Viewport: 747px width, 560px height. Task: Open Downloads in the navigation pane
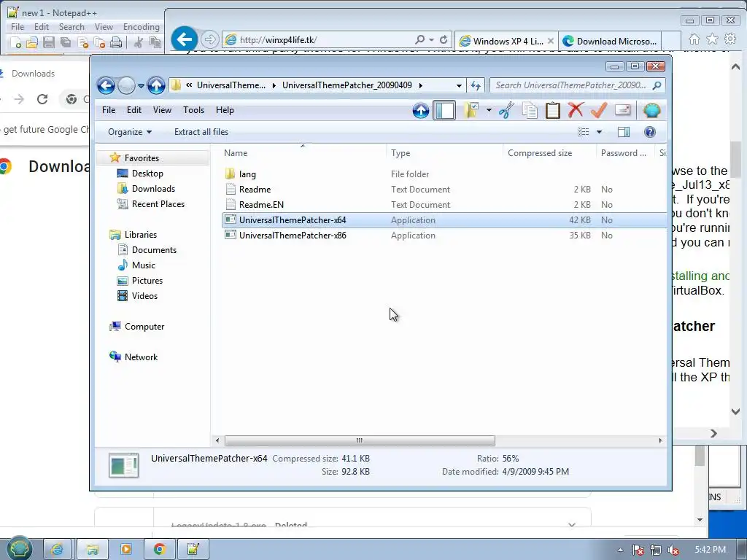(153, 189)
